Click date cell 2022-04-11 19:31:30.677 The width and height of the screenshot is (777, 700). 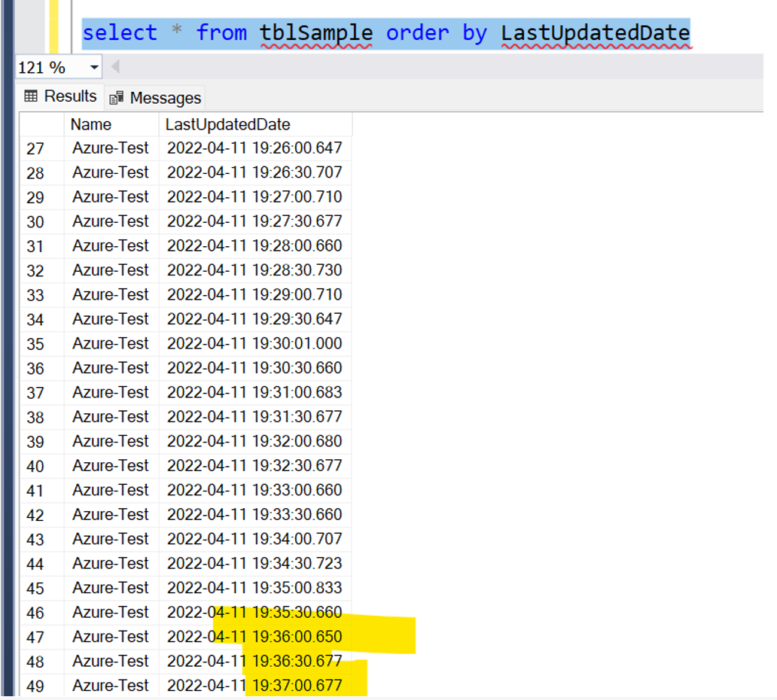tap(255, 417)
